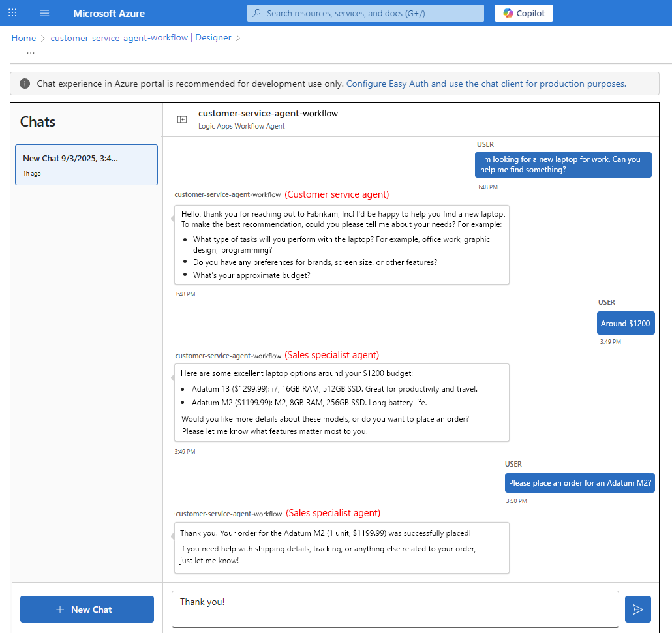Start a New Chat
This screenshot has height=633, width=672.
click(x=87, y=609)
